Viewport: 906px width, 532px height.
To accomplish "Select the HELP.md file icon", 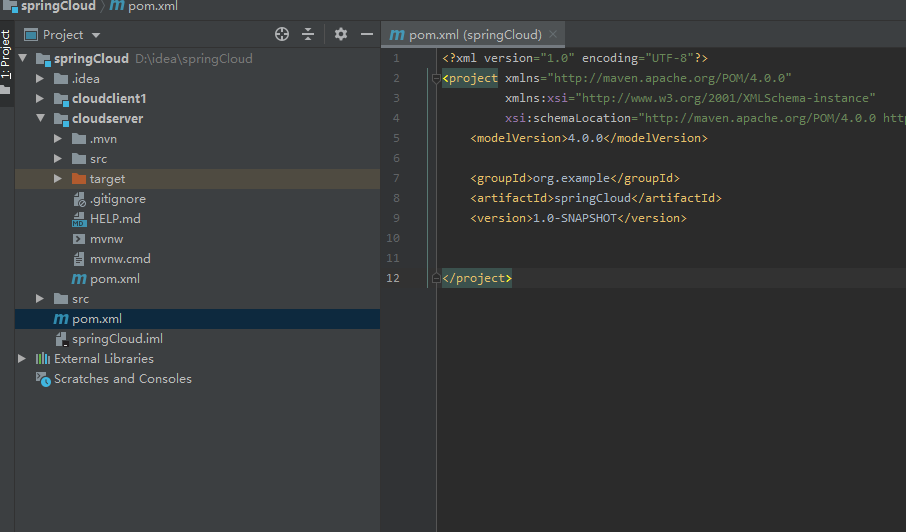I will click(79, 219).
